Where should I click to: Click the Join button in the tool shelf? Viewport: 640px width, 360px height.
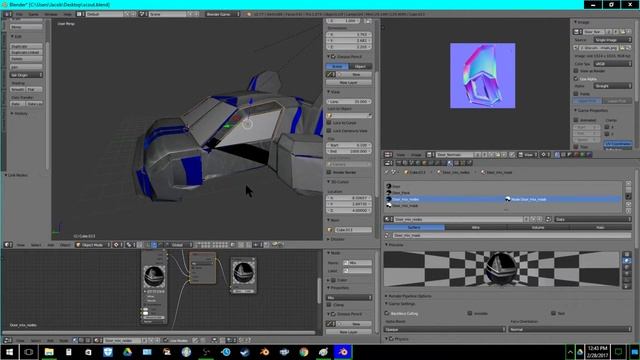tap(26, 67)
